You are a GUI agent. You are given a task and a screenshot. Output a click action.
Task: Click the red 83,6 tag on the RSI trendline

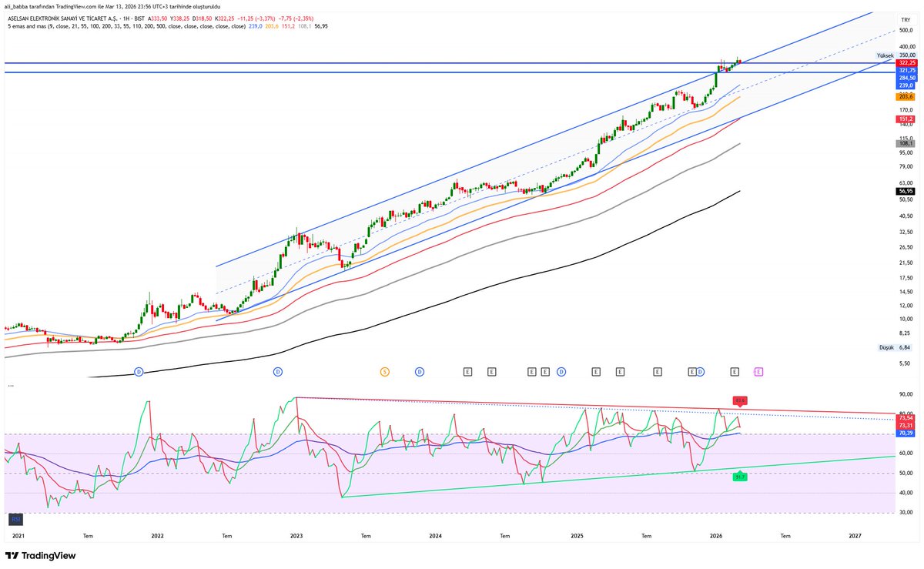[x=741, y=400]
